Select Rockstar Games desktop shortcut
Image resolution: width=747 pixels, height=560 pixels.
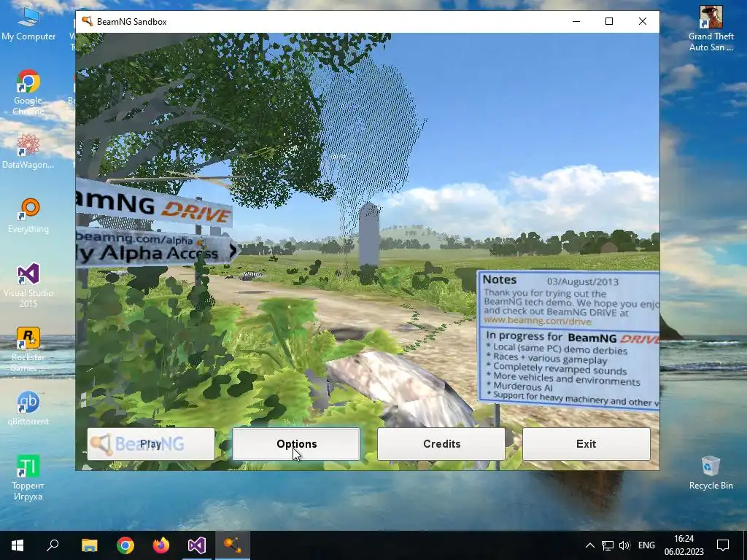(28, 349)
